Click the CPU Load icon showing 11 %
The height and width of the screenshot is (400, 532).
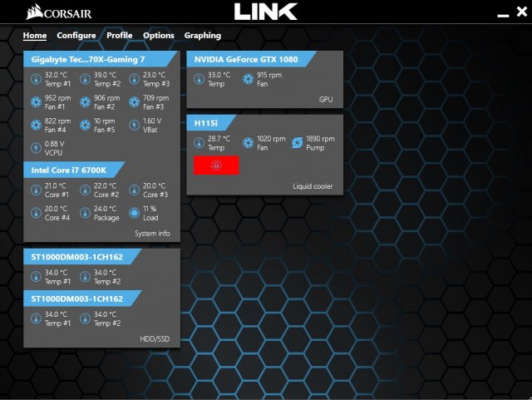[134, 213]
